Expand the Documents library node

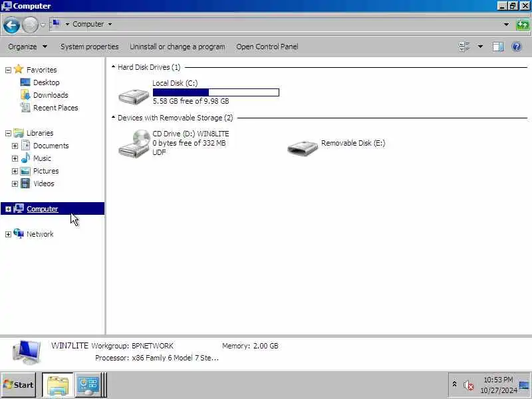15,146
